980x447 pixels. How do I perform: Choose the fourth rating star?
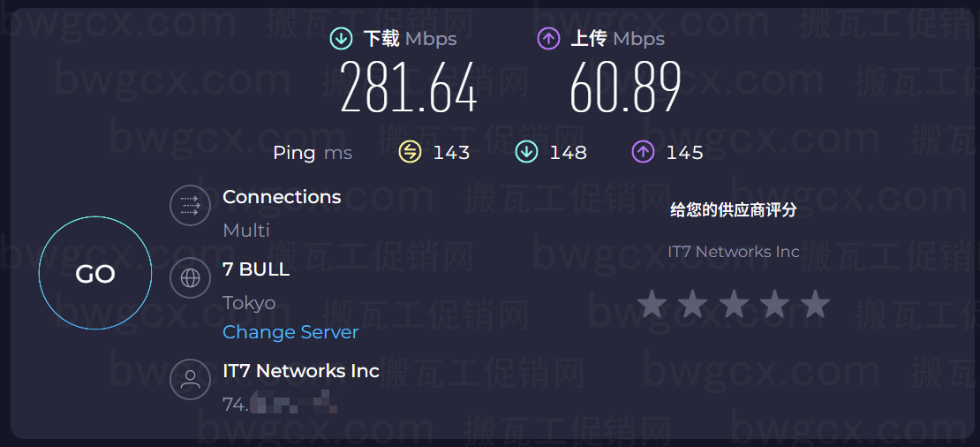tap(773, 304)
